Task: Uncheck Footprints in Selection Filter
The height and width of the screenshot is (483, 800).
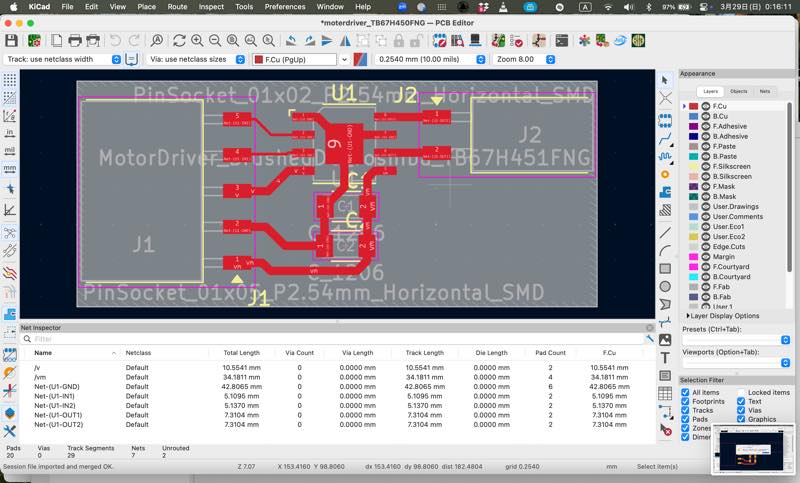Action: click(685, 401)
